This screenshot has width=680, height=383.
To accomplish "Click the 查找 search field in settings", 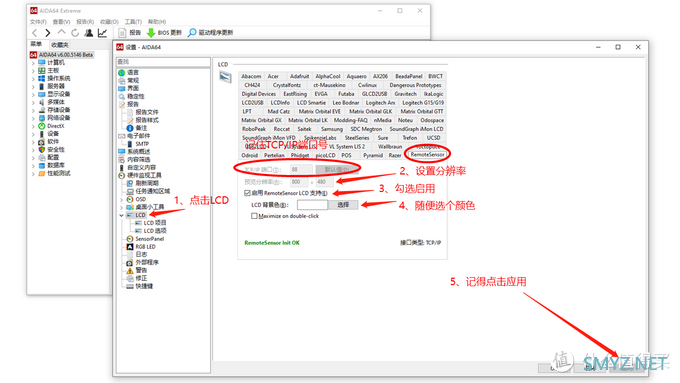I will pyautogui.click(x=163, y=62).
